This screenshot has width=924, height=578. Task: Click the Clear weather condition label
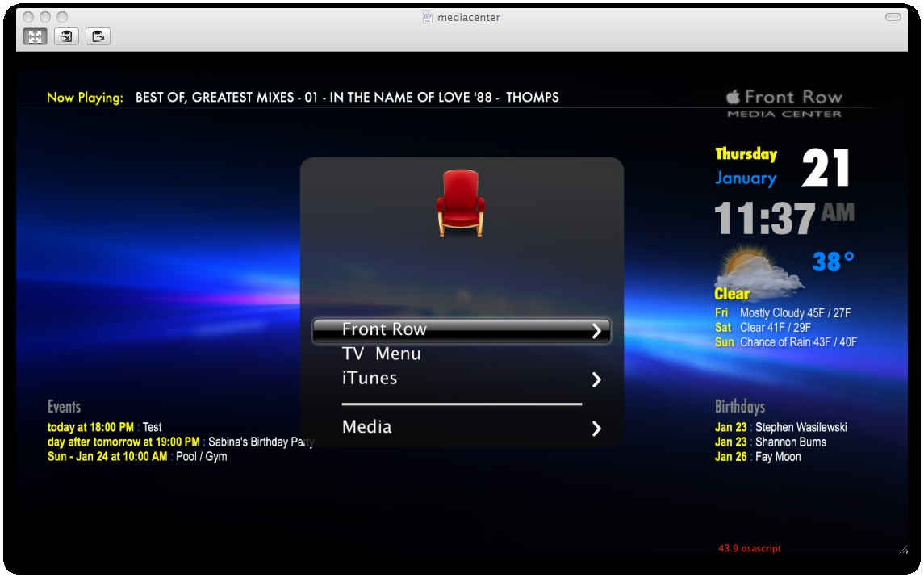(732, 294)
